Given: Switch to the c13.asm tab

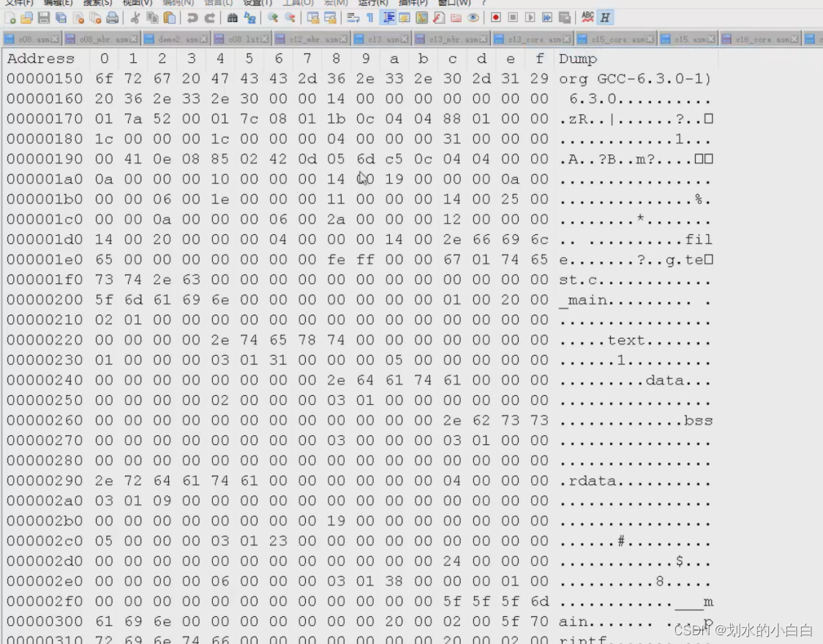Looking at the screenshot, I should point(382,40).
